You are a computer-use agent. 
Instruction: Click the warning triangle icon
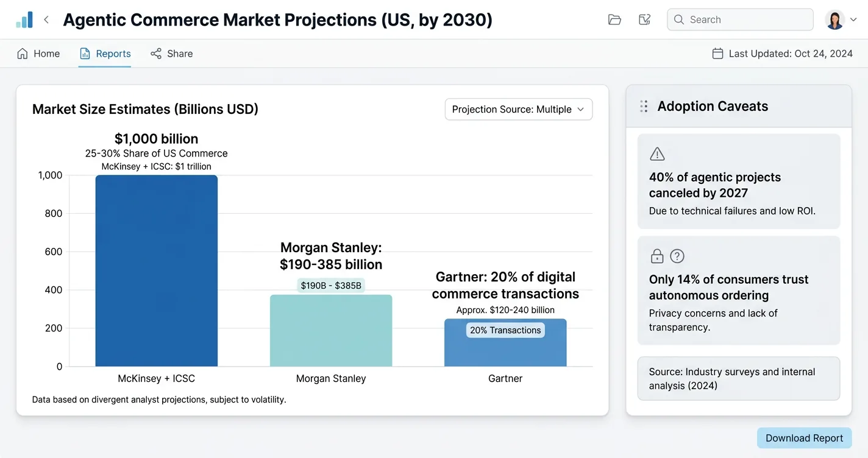pos(657,153)
